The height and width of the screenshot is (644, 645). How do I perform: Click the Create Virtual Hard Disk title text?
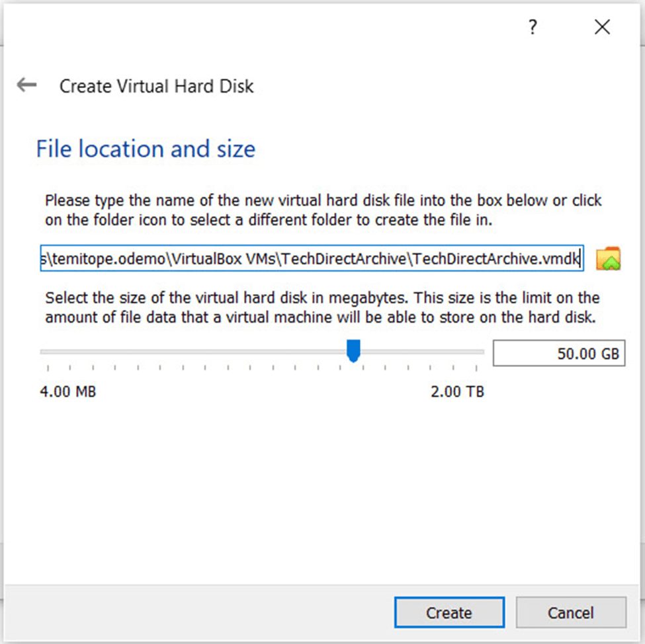tap(156, 87)
